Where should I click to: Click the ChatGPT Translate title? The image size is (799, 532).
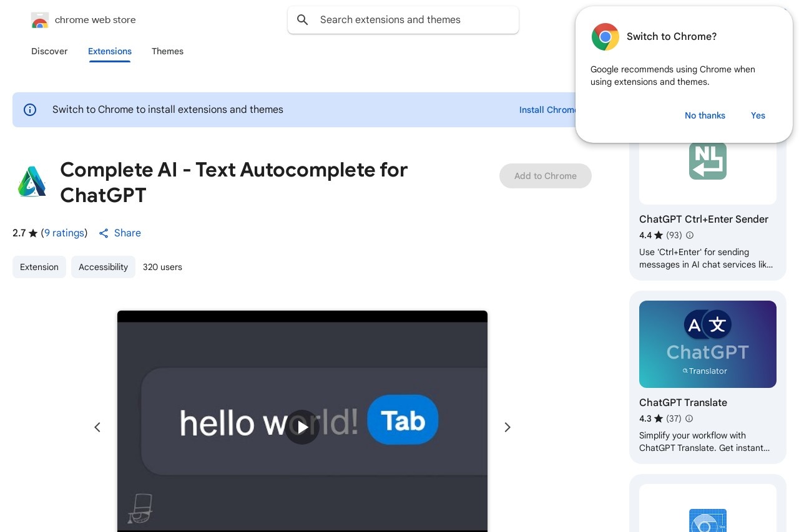point(683,402)
